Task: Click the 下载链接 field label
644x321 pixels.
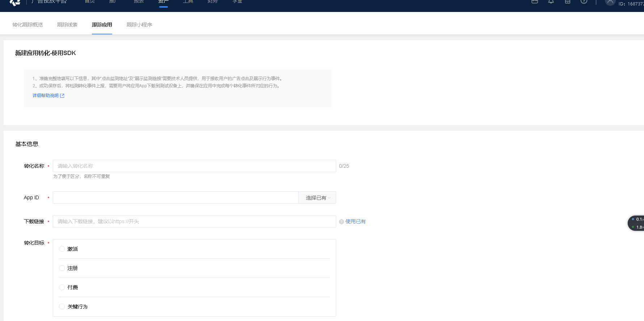Action: point(34,221)
